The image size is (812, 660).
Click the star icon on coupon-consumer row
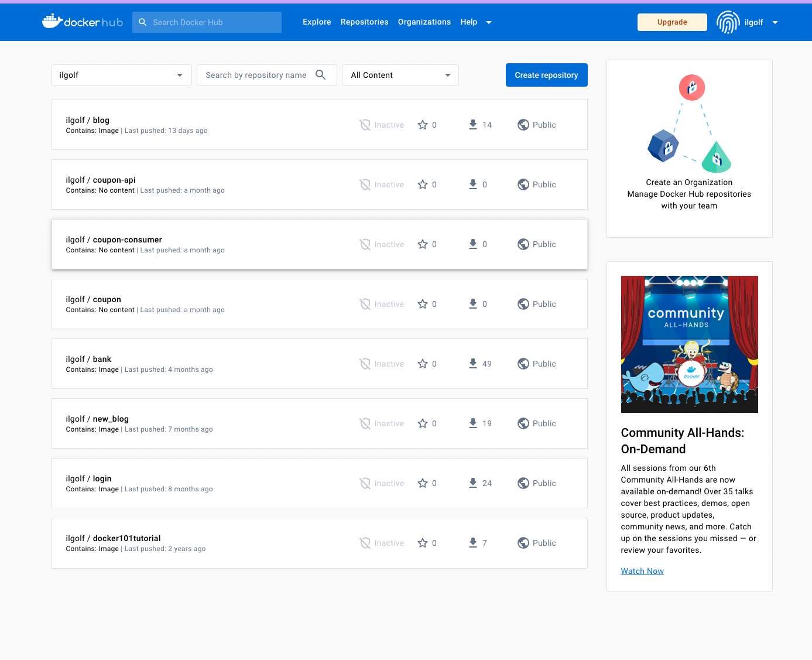[423, 244]
